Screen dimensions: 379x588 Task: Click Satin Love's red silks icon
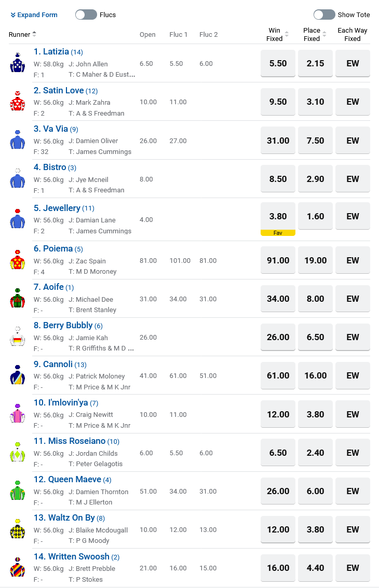coord(18,101)
